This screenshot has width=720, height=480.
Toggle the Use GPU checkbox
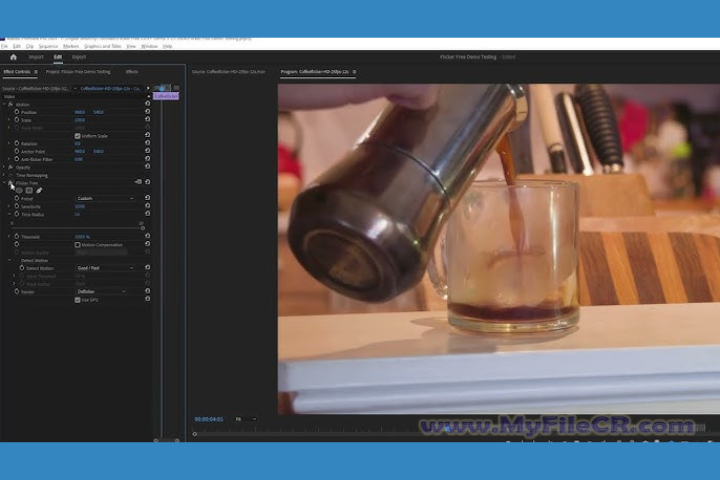78,299
